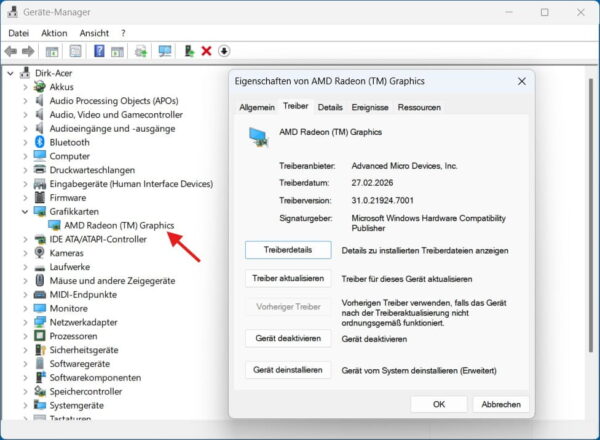Click the red X uninstall device icon
The image size is (600, 440).
coord(206,51)
